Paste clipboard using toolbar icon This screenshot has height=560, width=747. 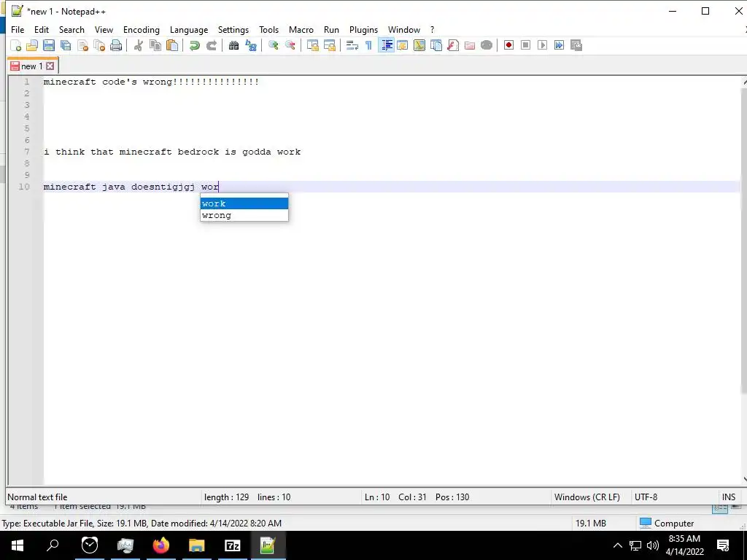tap(172, 45)
